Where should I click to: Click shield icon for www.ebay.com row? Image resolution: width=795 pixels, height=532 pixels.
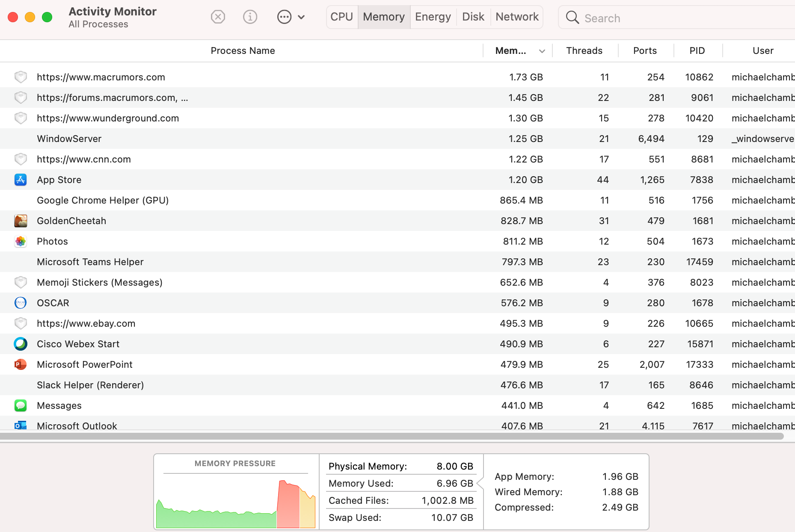pyautogui.click(x=21, y=323)
